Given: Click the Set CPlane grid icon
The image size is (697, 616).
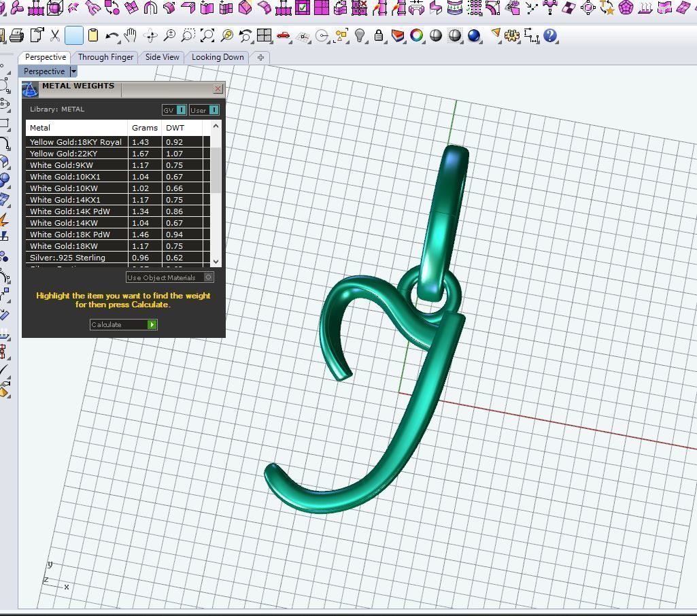Looking at the screenshot, I should point(303,37).
